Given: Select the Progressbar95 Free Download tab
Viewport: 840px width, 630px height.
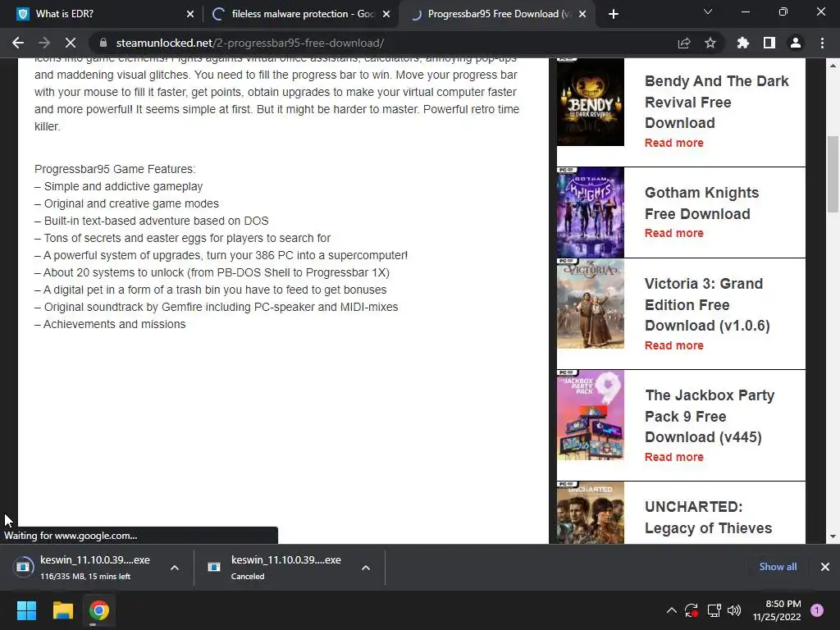Looking at the screenshot, I should [x=498, y=14].
